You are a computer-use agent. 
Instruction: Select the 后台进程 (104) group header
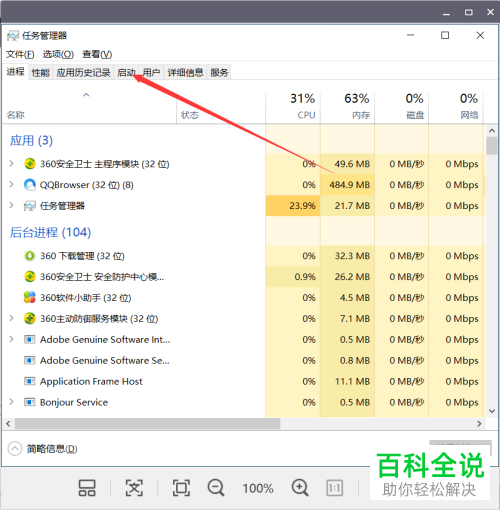pos(50,232)
